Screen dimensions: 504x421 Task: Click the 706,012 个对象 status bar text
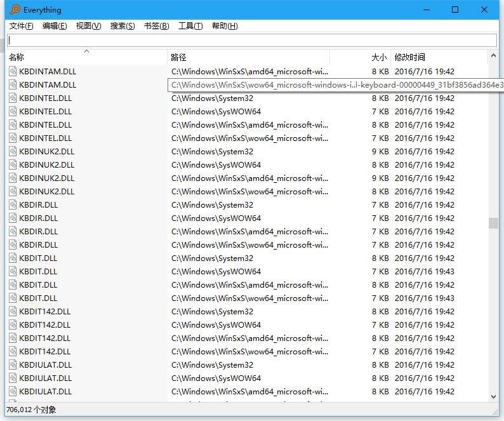(31, 410)
